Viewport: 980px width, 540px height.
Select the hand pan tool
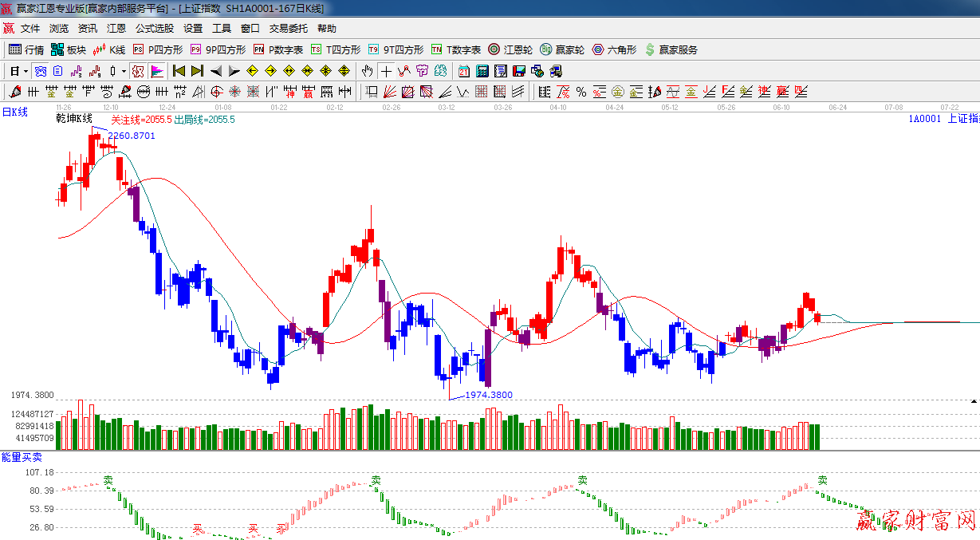(x=367, y=71)
